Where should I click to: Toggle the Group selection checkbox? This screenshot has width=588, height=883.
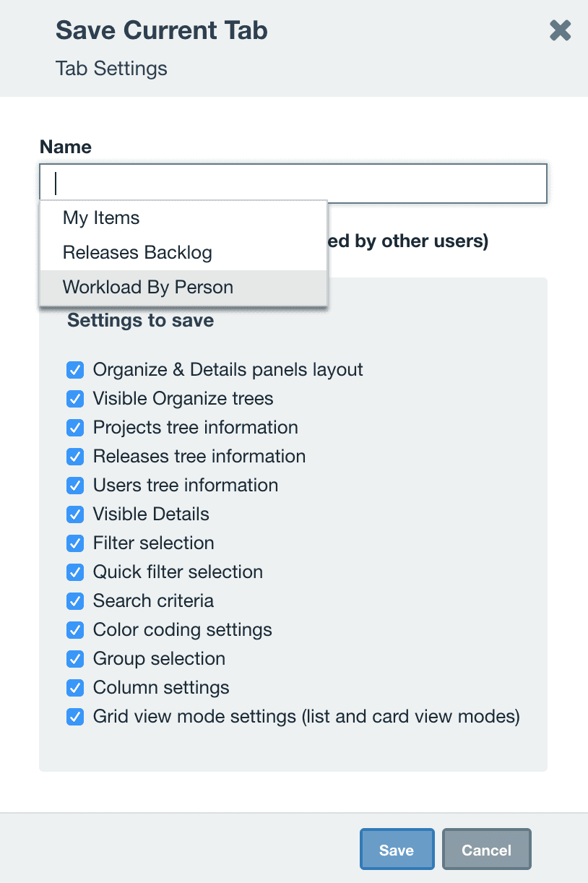tap(75, 658)
